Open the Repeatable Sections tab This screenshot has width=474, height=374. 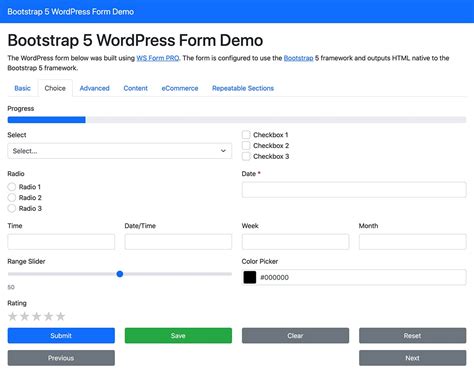(243, 88)
